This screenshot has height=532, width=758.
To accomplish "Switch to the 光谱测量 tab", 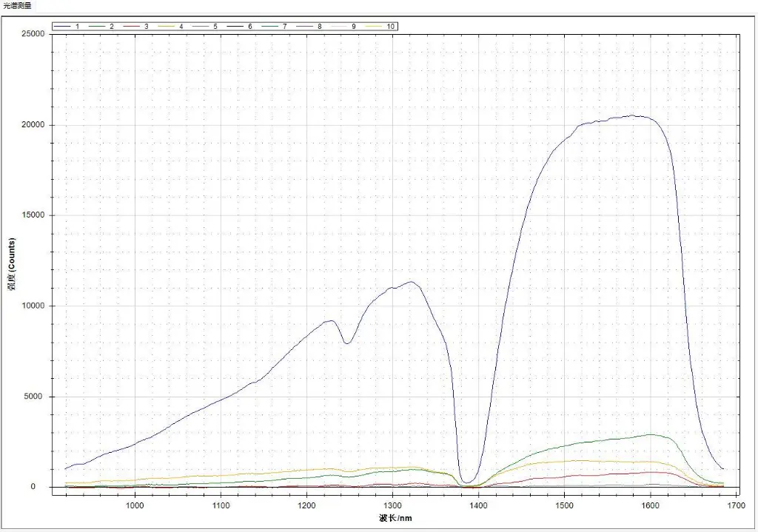I will point(17,6).
